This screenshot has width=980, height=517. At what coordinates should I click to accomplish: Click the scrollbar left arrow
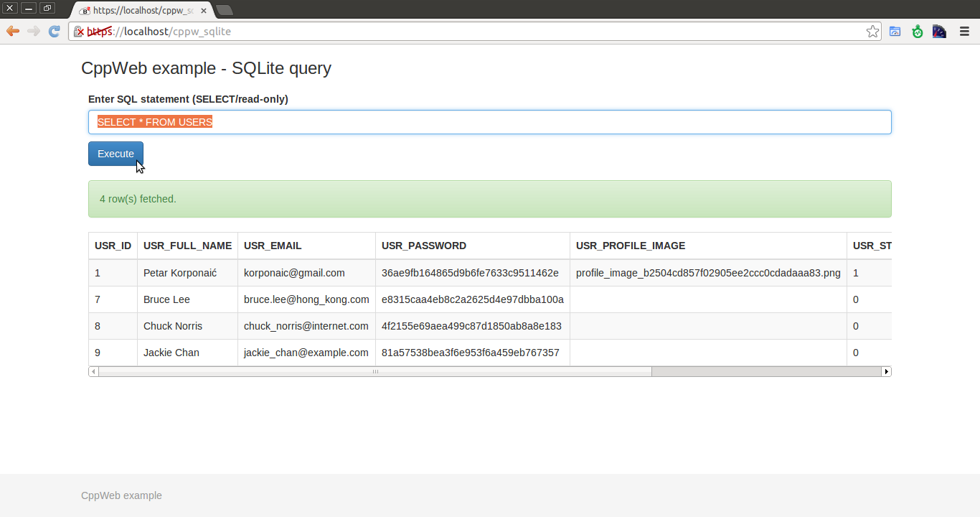pos(93,372)
